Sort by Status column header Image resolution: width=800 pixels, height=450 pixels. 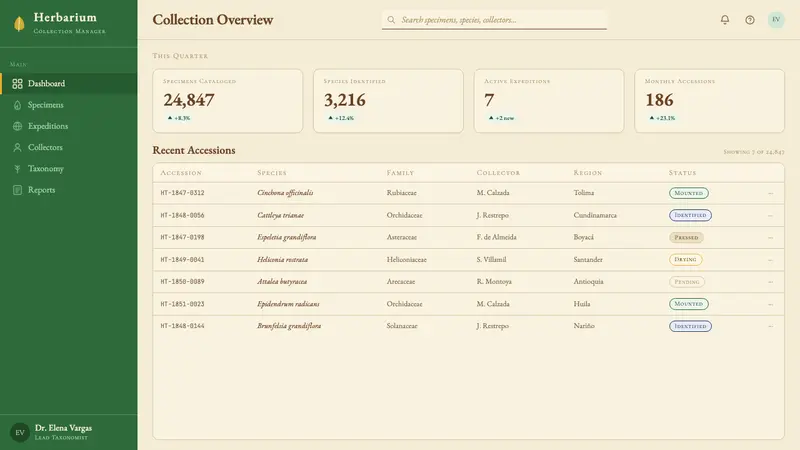683,173
